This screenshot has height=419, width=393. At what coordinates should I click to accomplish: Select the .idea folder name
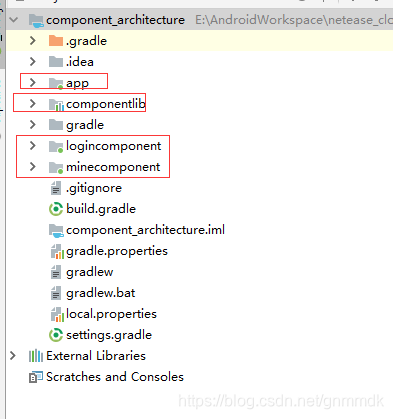pyautogui.click(x=80, y=62)
